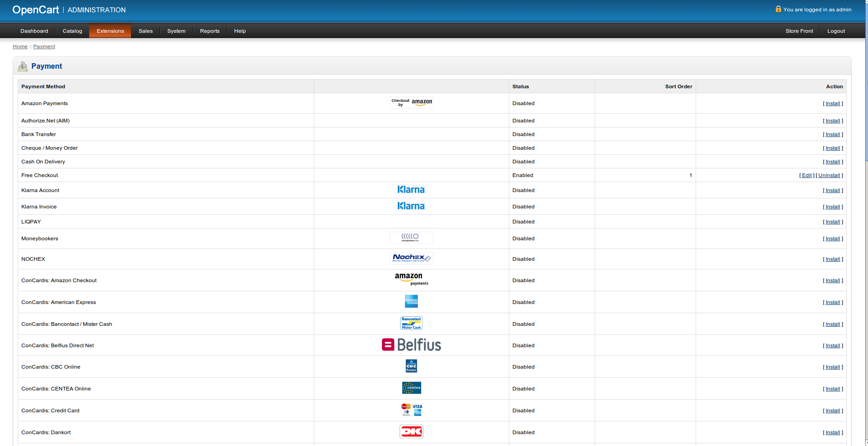Click the Dankort DK logo
The height and width of the screenshot is (446, 868).
pyautogui.click(x=411, y=431)
